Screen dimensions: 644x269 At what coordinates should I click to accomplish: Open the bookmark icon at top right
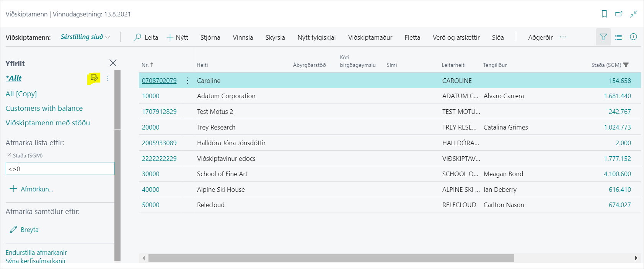point(604,14)
